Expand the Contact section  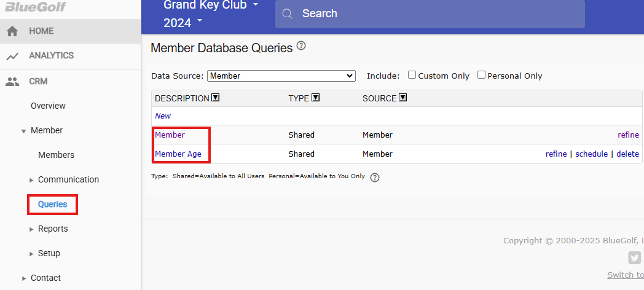pyautogui.click(x=24, y=278)
